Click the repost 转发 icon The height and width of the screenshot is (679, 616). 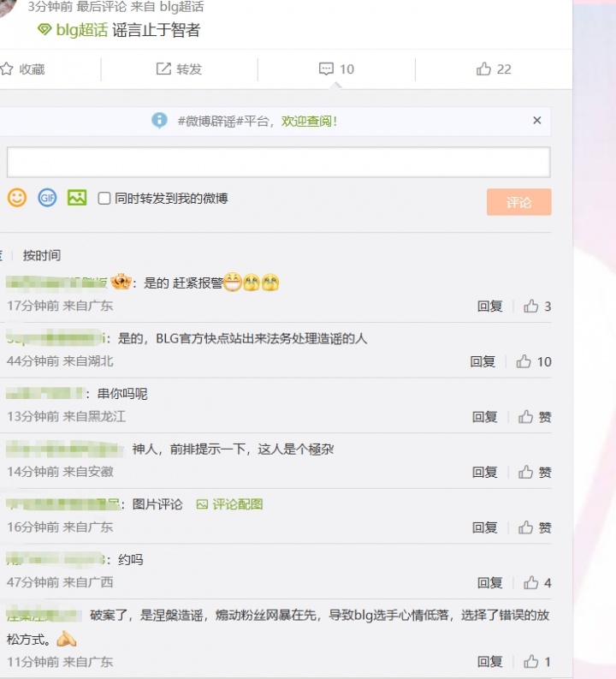[x=163, y=69]
